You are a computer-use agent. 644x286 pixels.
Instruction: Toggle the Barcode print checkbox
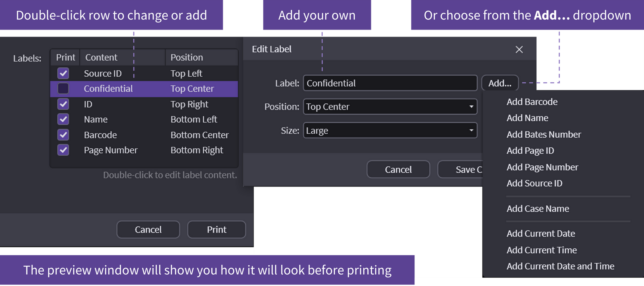point(63,135)
